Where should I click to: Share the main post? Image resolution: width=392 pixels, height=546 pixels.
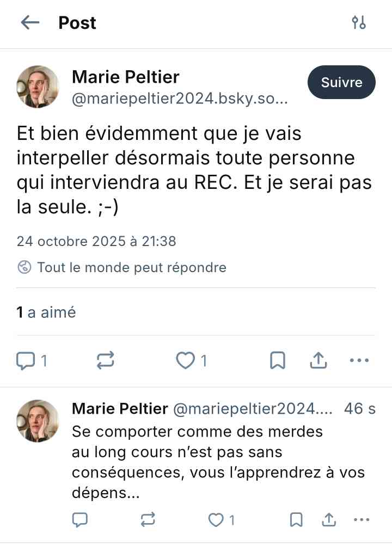point(318,360)
